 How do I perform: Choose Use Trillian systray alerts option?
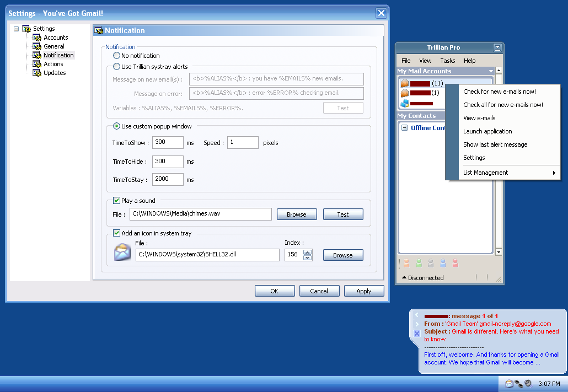click(x=116, y=67)
